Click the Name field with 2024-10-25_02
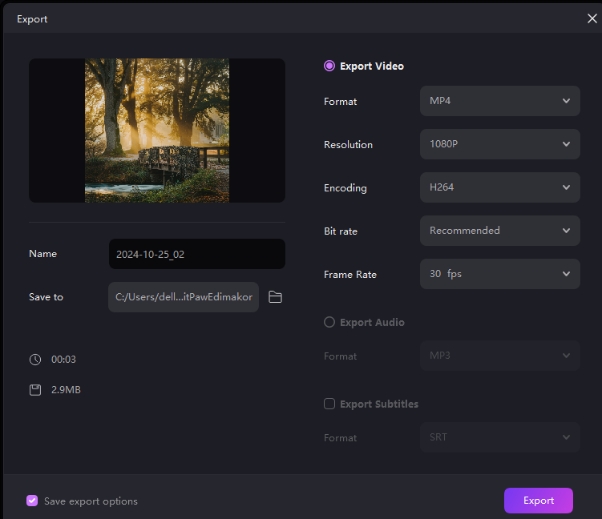The image size is (602, 519). (196, 254)
